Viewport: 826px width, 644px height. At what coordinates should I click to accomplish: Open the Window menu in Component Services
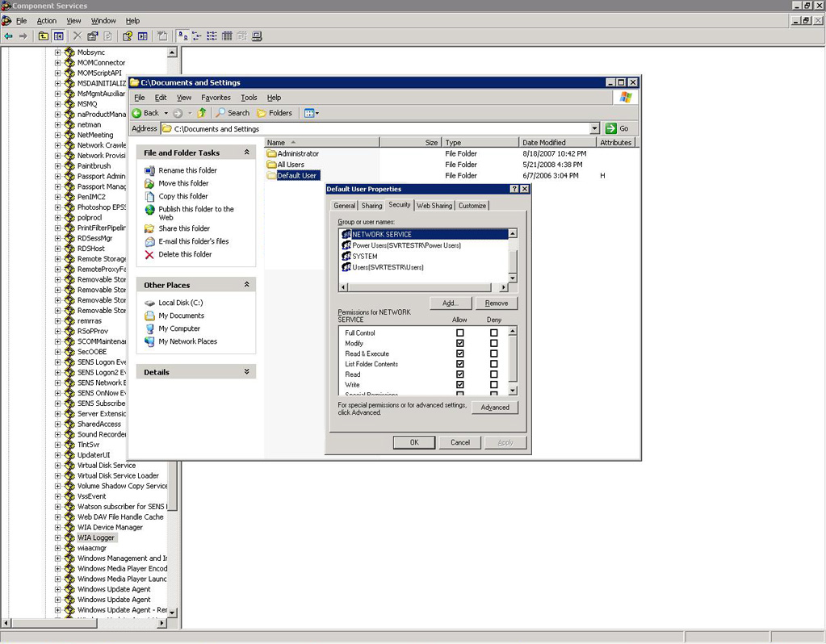point(103,20)
